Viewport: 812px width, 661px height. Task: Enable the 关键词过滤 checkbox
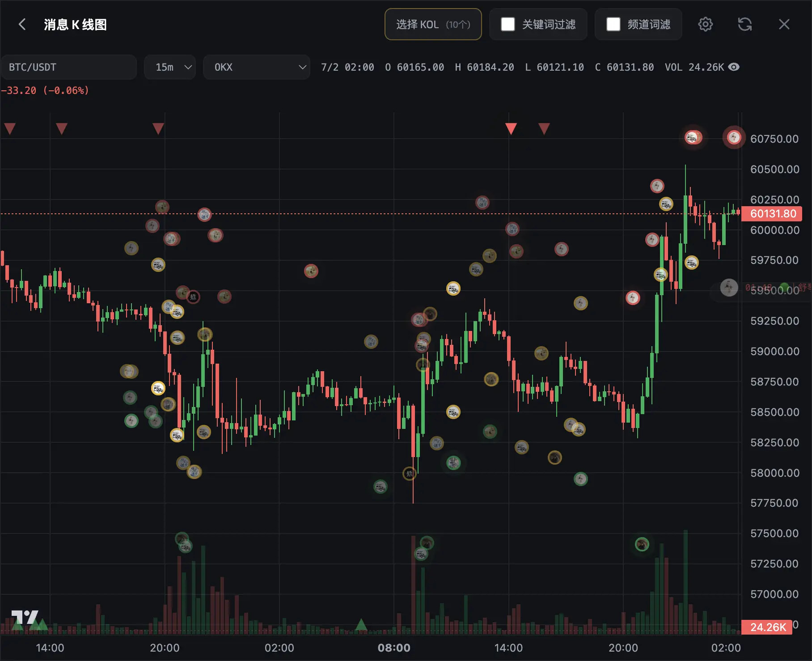click(x=508, y=24)
